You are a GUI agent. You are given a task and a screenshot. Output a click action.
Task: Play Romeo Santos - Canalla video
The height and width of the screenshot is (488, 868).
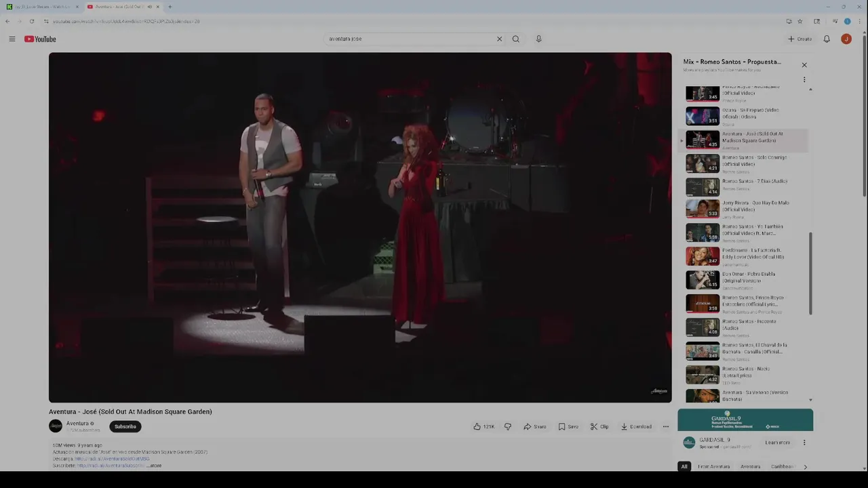tap(745, 351)
